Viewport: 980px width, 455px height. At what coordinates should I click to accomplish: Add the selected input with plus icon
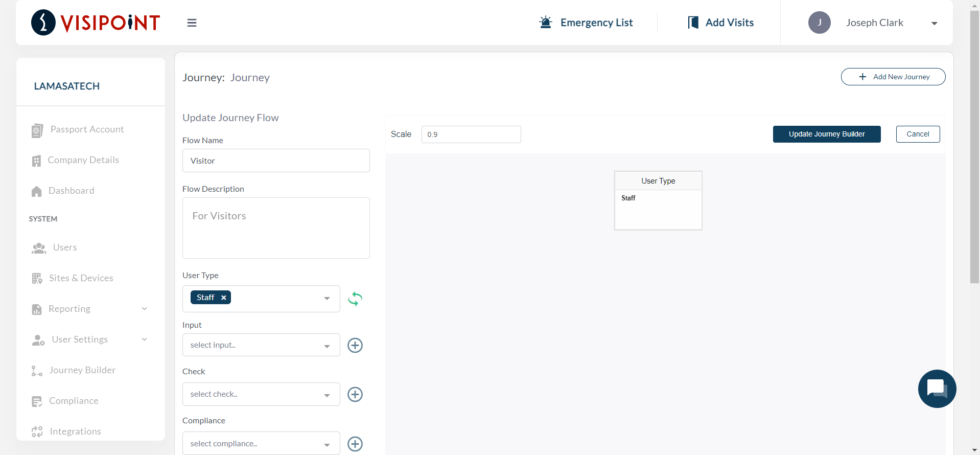pyautogui.click(x=355, y=345)
